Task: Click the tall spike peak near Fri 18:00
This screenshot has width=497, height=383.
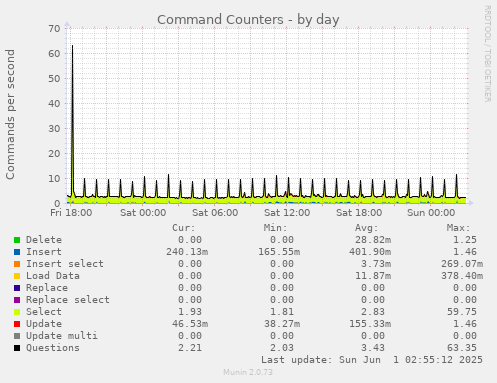Action: click(x=72, y=46)
